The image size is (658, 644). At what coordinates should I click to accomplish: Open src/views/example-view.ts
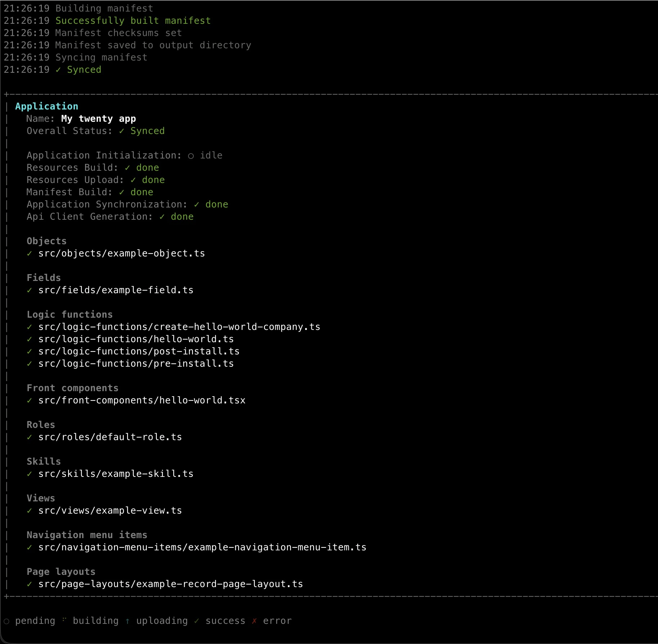pyautogui.click(x=110, y=510)
